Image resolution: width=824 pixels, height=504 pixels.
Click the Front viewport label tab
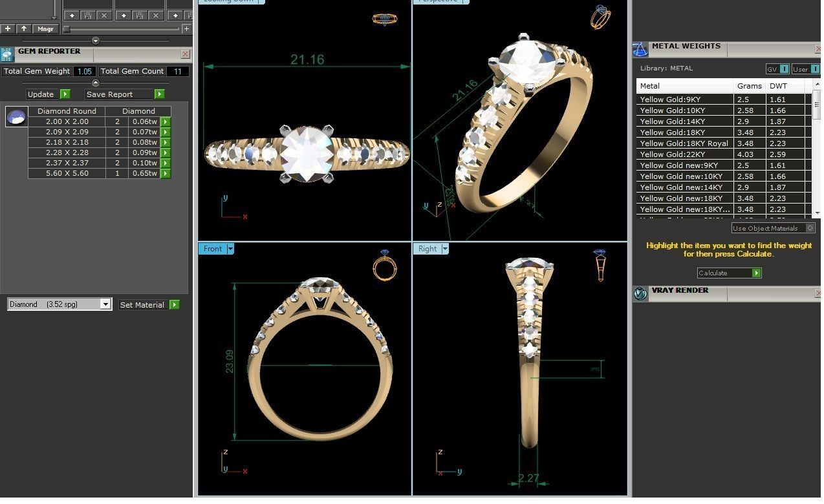point(213,249)
